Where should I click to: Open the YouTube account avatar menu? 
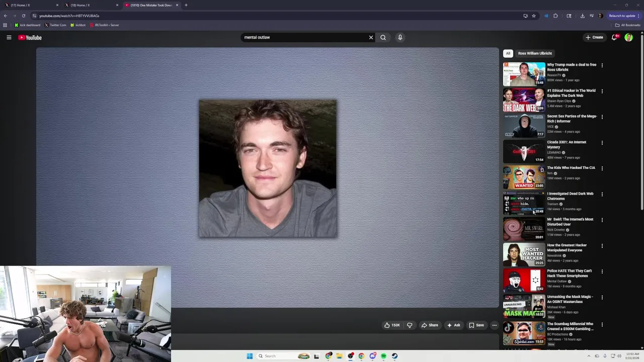pyautogui.click(x=628, y=37)
